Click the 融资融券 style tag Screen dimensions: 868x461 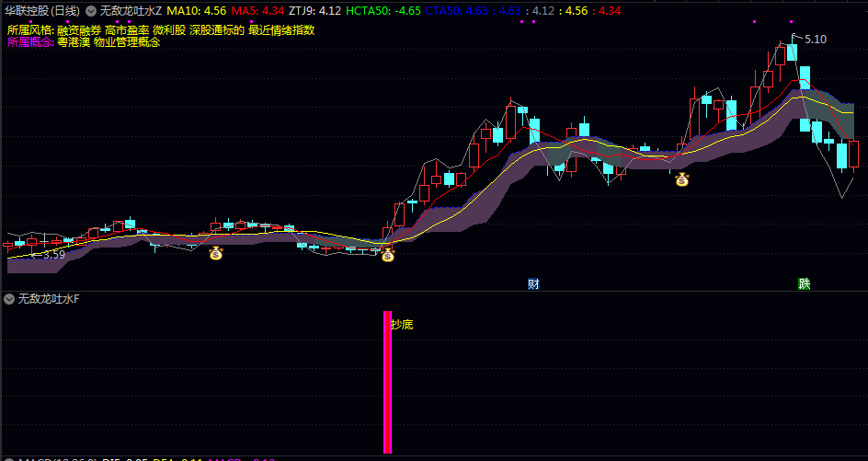[x=79, y=30]
